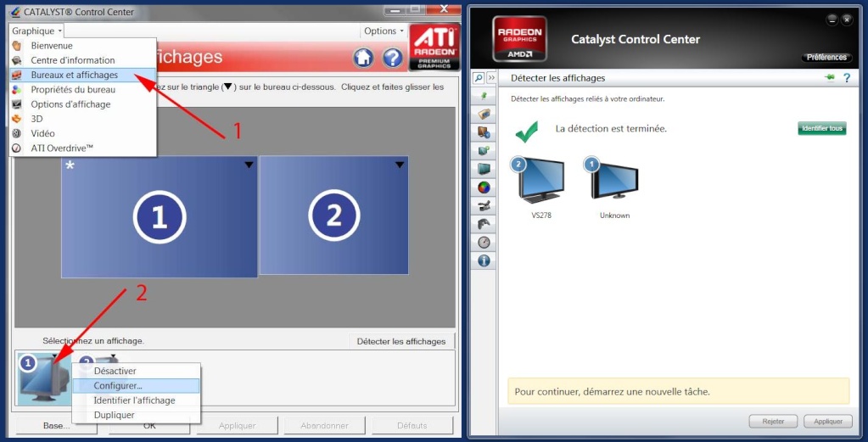Open the gaming controller sidebar icon
Viewport: 868px width, 442px height.
[x=484, y=224]
